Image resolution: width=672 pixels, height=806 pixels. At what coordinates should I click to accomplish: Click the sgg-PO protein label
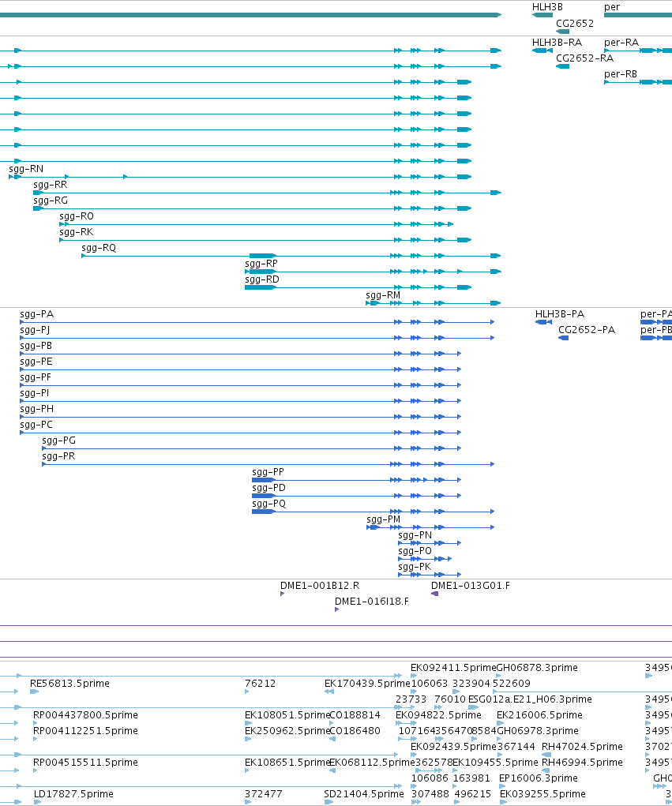point(415,552)
